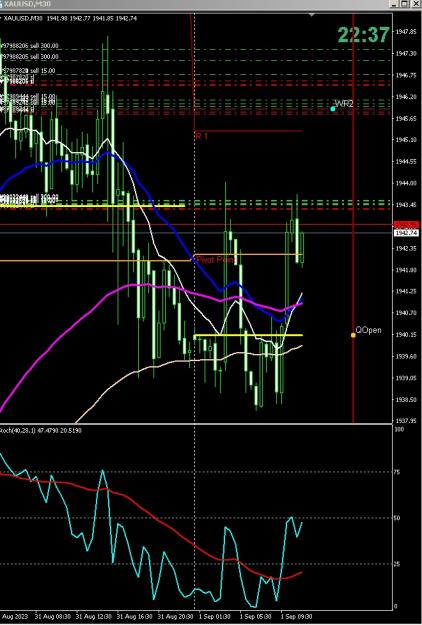This screenshot has height=625, width=422.
Task: Click the R 1 resistance label
Action: click(202, 136)
